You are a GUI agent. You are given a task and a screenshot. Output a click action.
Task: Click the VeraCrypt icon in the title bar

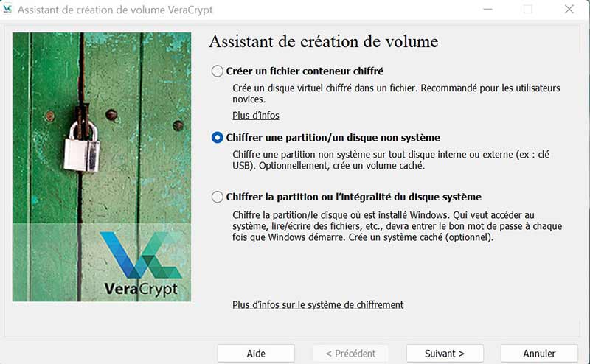pyautogui.click(x=7, y=9)
